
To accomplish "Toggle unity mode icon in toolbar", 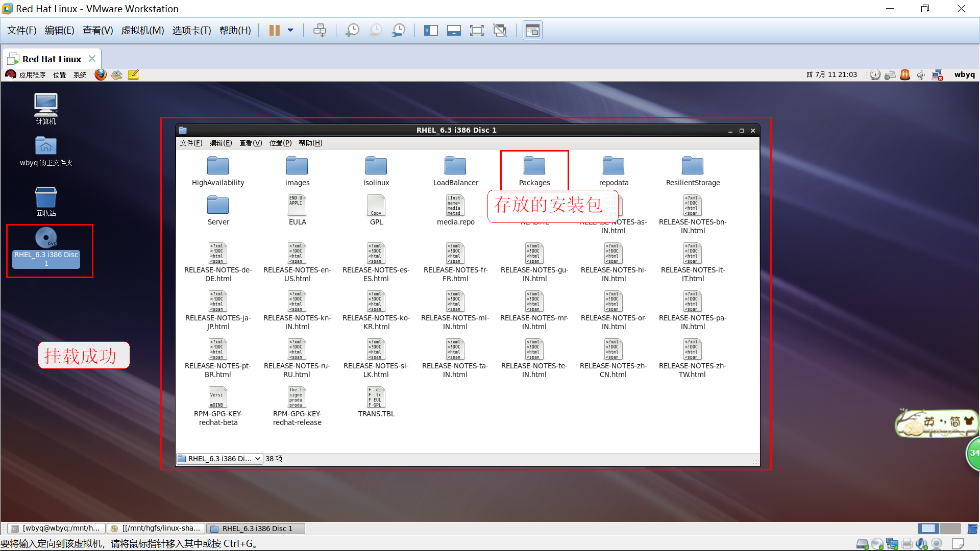I will click(500, 31).
